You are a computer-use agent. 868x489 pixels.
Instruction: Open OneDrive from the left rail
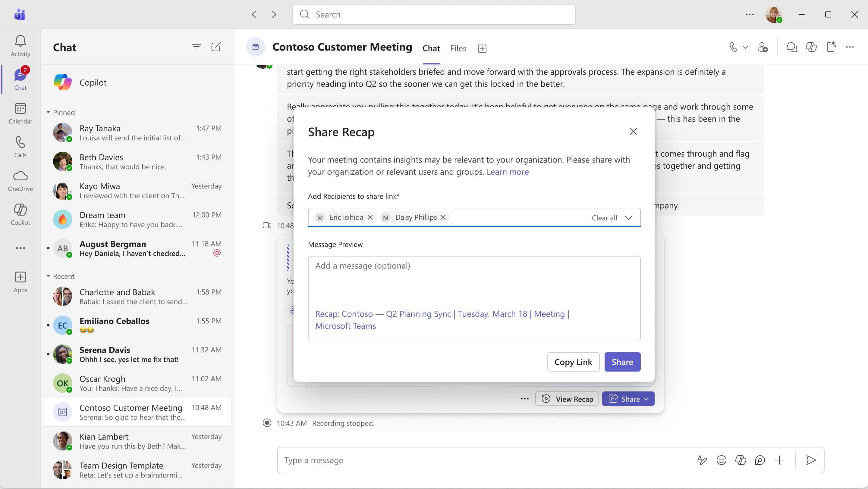[20, 181]
